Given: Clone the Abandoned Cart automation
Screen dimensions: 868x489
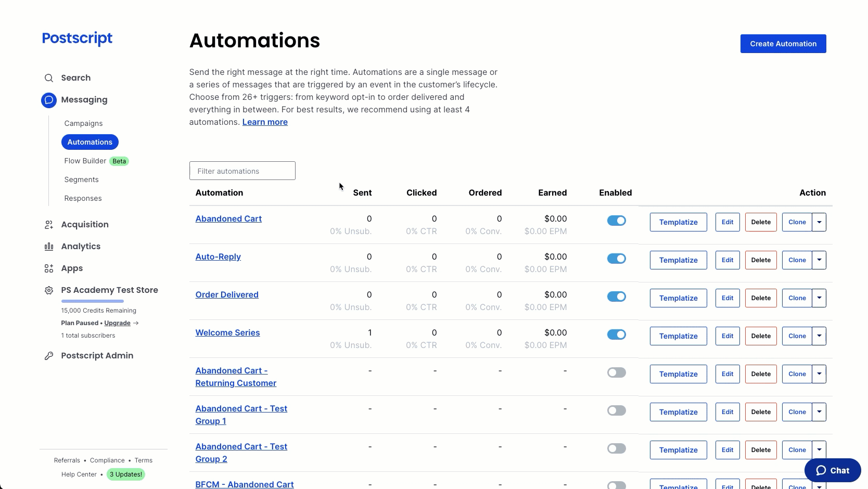Looking at the screenshot, I should (797, 222).
